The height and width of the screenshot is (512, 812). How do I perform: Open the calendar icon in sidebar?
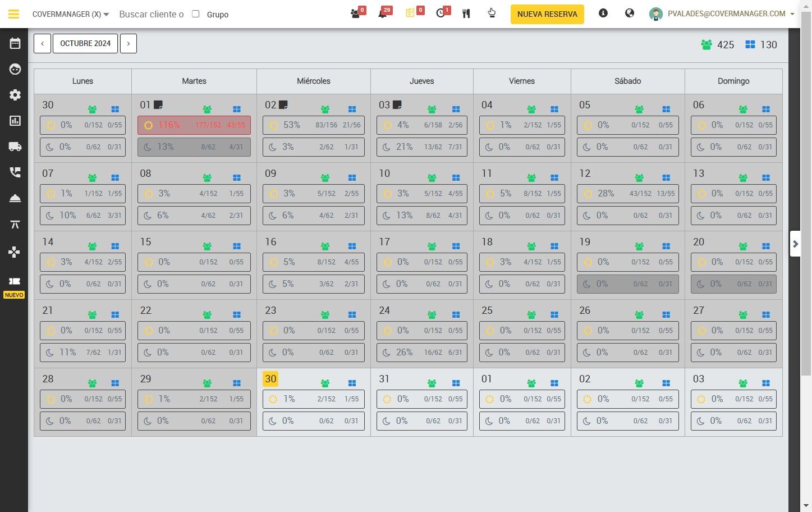coord(15,43)
